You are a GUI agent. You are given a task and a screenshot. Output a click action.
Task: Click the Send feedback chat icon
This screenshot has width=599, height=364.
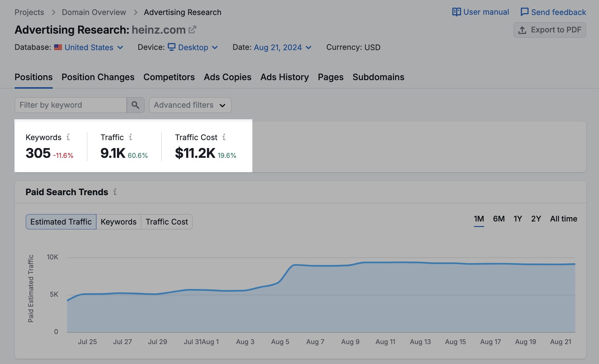525,12
